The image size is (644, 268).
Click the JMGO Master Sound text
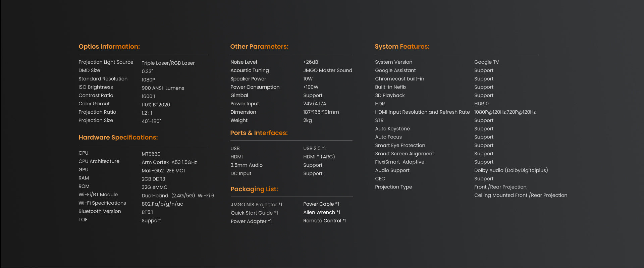(x=327, y=70)
